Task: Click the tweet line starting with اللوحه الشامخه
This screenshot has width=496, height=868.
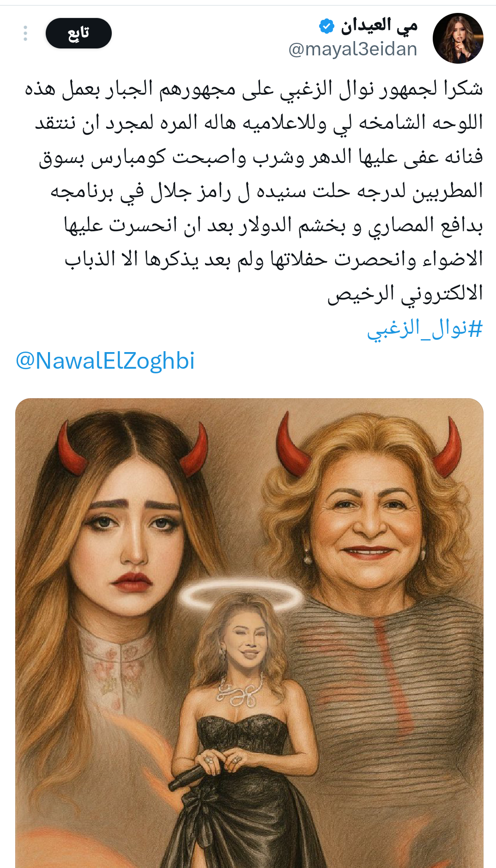Action: pyautogui.click(x=259, y=123)
